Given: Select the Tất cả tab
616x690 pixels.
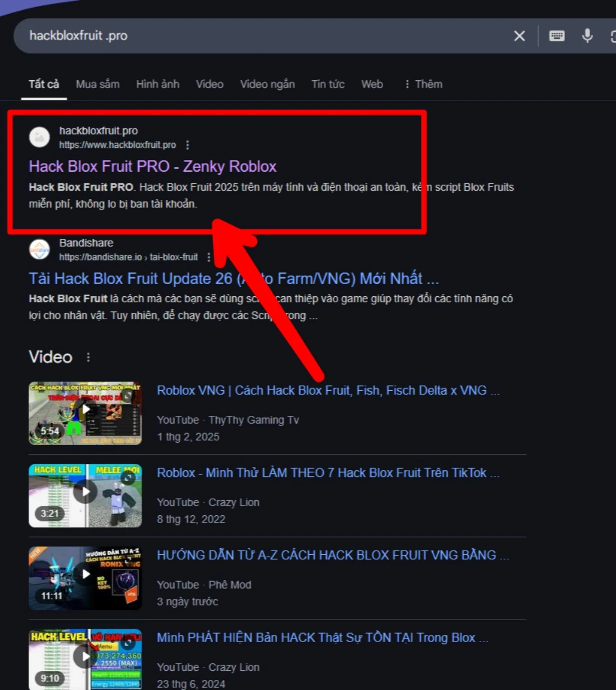Looking at the screenshot, I should pyautogui.click(x=44, y=84).
